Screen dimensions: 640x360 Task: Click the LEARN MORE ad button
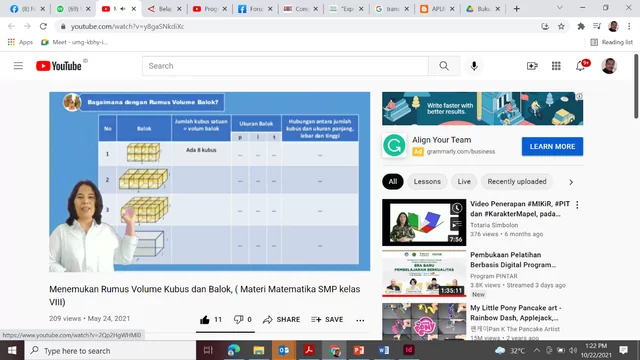coord(552,147)
